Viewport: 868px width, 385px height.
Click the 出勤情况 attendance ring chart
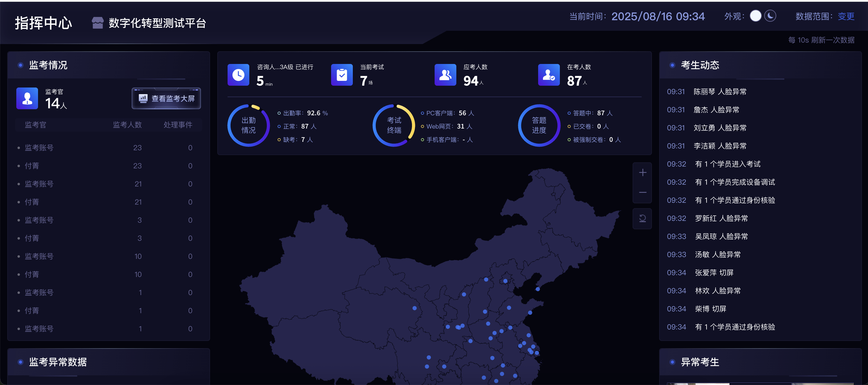[x=249, y=125]
